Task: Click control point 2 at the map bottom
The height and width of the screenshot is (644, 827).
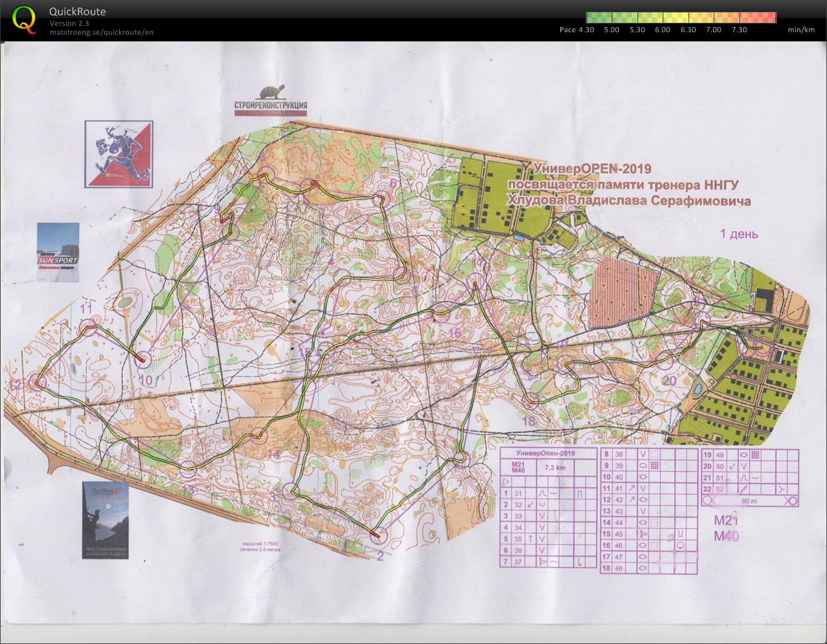Action: point(378,536)
